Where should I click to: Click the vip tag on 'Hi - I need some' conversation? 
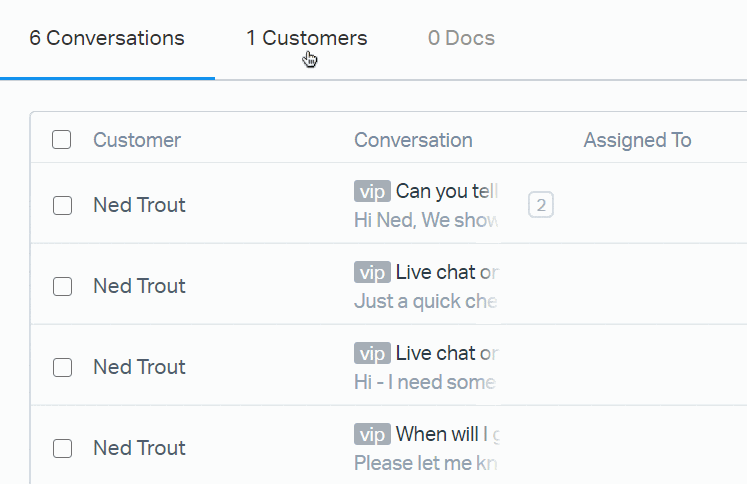point(372,353)
